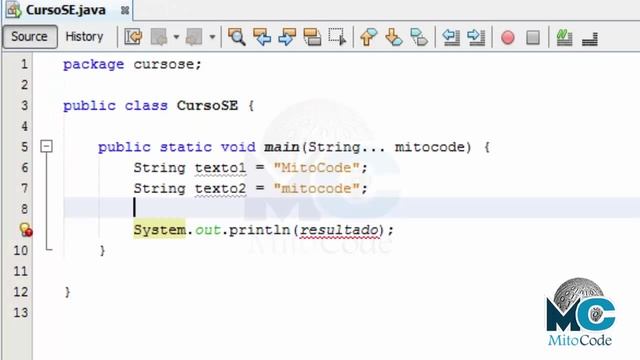640x360 pixels.
Task: Collapse the main method code fold
Action: coord(47,146)
